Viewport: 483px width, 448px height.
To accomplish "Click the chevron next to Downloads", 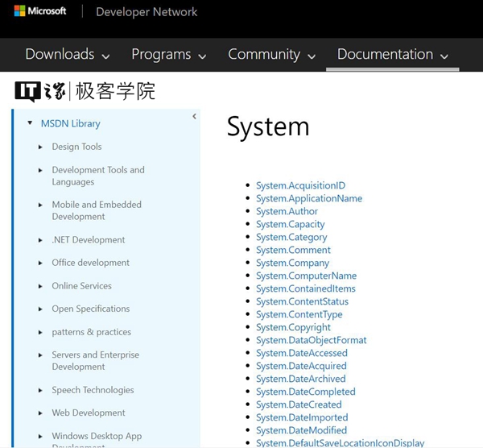I will (105, 56).
